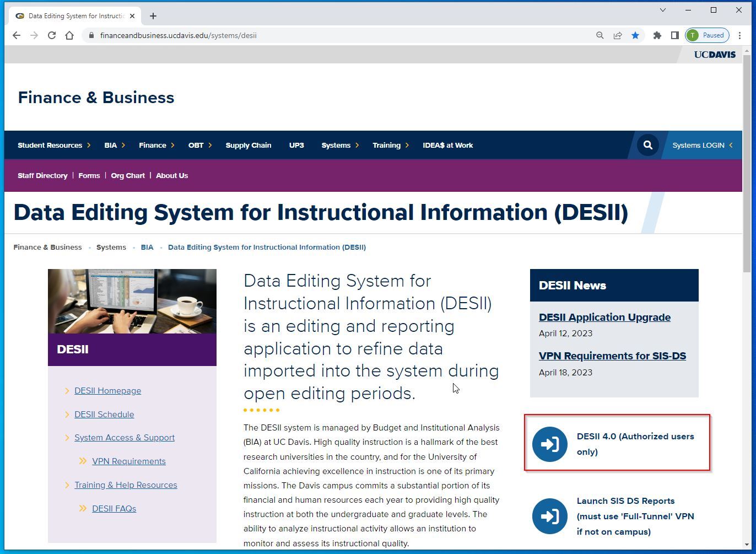Click the UC Davis logo
Image resolution: width=756 pixels, height=554 pixels.
pos(714,54)
